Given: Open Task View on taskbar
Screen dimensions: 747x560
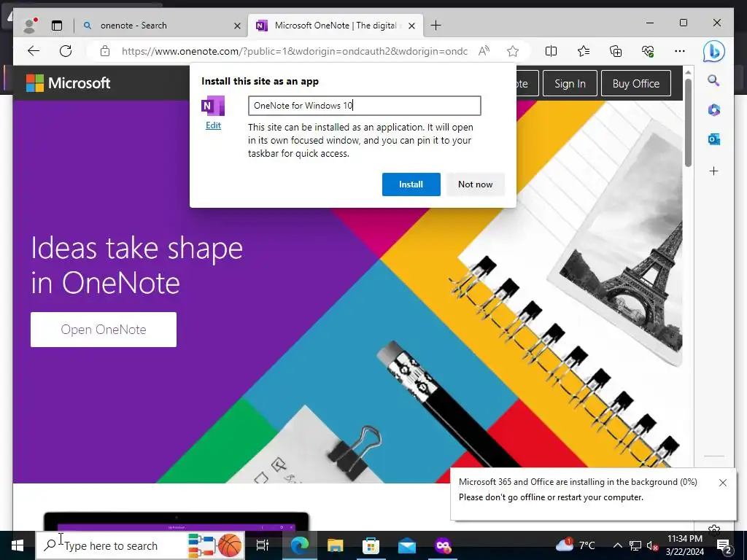Looking at the screenshot, I should click(x=263, y=545).
